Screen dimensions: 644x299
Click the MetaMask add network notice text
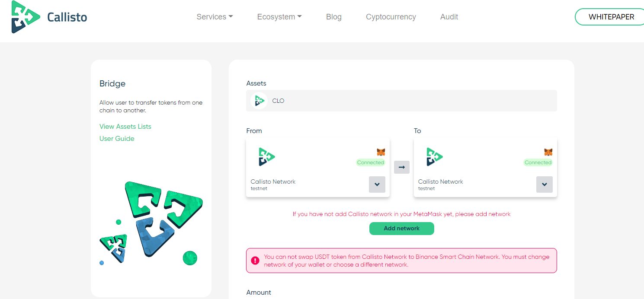click(x=401, y=214)
